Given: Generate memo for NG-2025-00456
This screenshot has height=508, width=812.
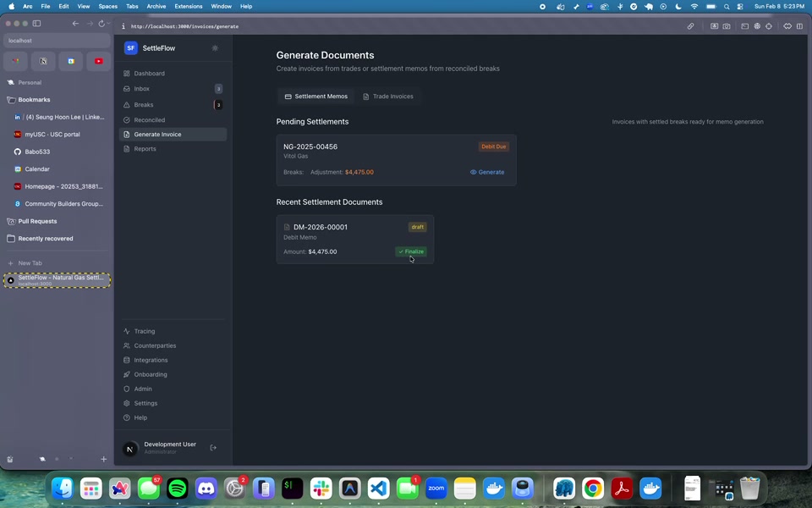Looking at the screenshot, I should click(x=487, y=172).
